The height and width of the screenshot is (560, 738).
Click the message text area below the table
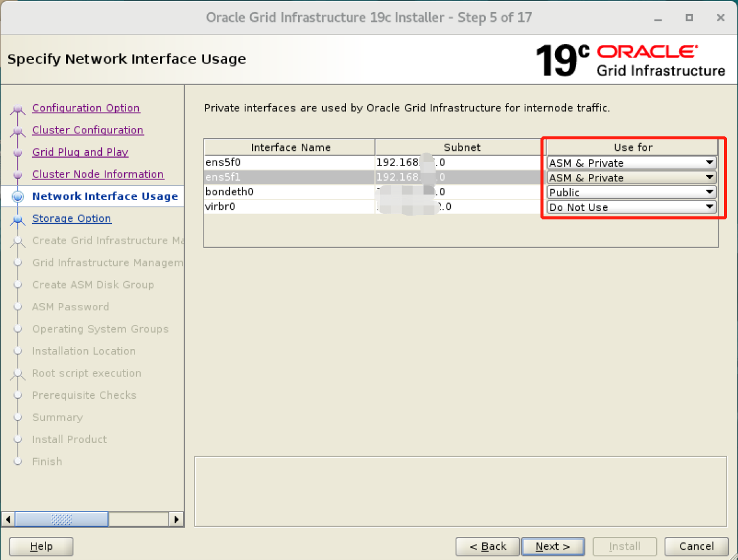pos(460,491)
